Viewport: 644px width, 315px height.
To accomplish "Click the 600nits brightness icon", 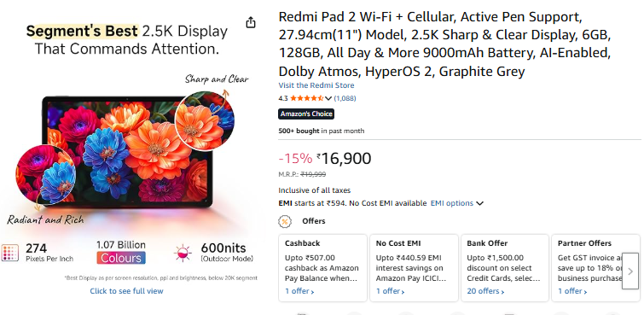I will pos(183,253).
